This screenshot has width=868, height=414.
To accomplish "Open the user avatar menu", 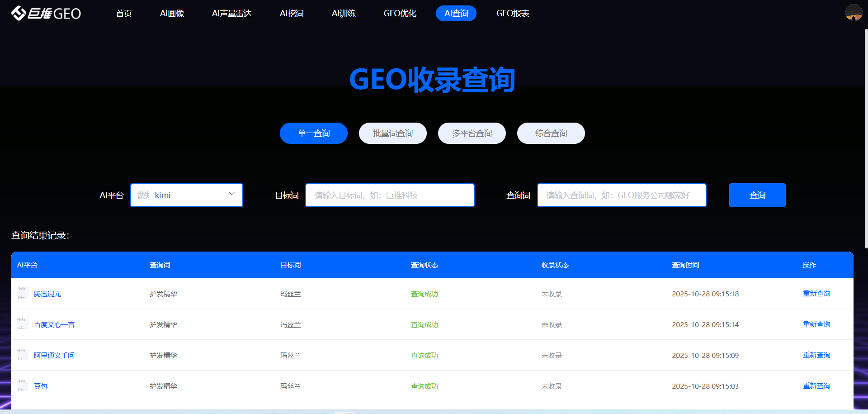I will click(x=854, y=13).
